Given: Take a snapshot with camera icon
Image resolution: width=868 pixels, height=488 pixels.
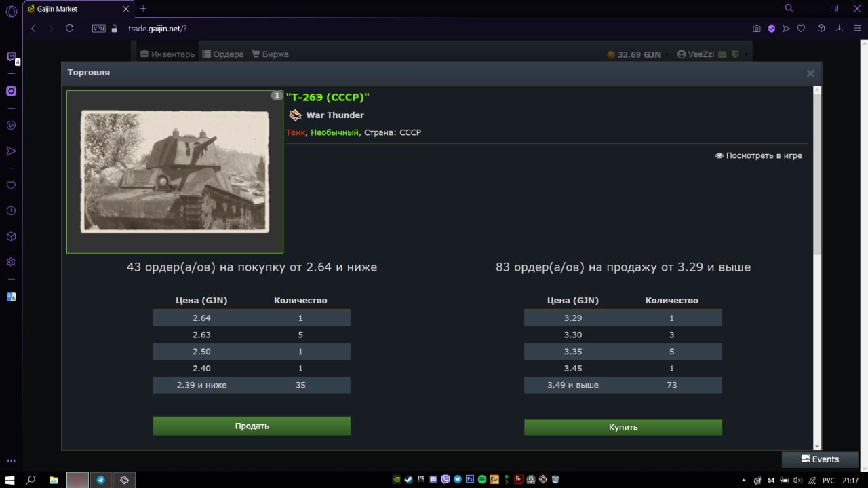Looking at the screenshot, I should (x=757, y=29).
